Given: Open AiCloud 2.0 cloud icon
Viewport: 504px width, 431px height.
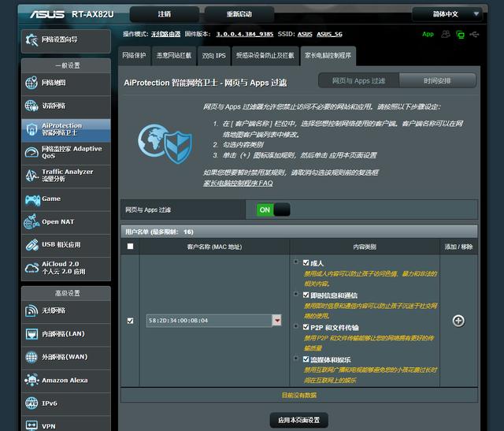Looking at the screenshot, I should tap(31, 268).
